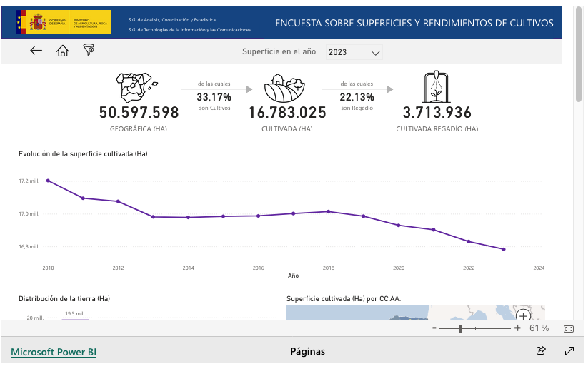The image size is (588, 374).
Task: Click the Superficie cultivada por CC.AA. title
Action: [344, 298]
